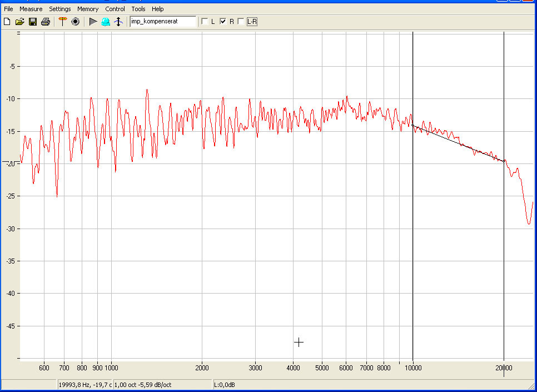Screen dimensions: 537x392
Task: Click the New file icon
Action: click(x=7, y=22)
